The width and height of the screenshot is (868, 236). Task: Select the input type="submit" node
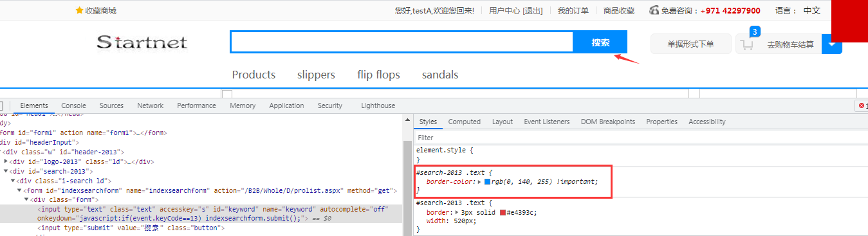[131, 228]
